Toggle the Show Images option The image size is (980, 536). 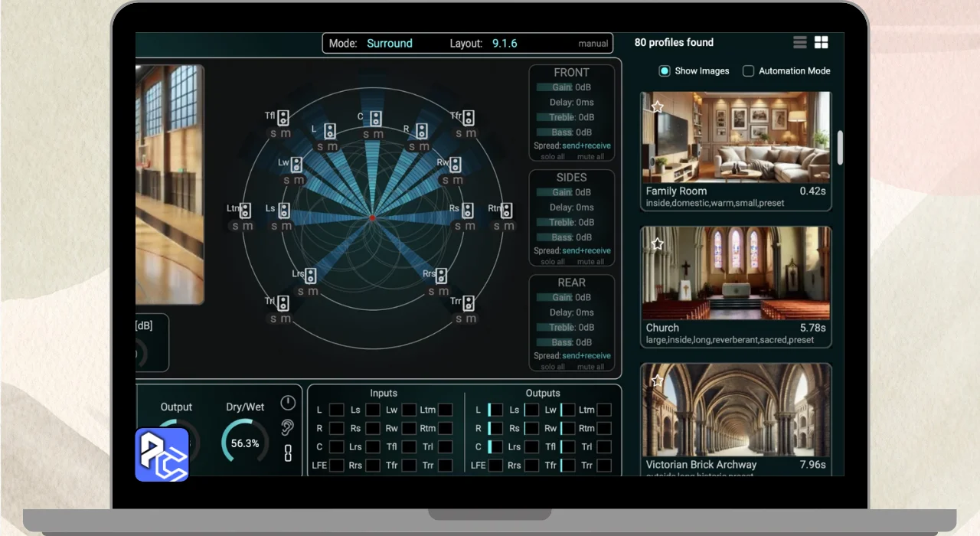[x=665, y=71]
